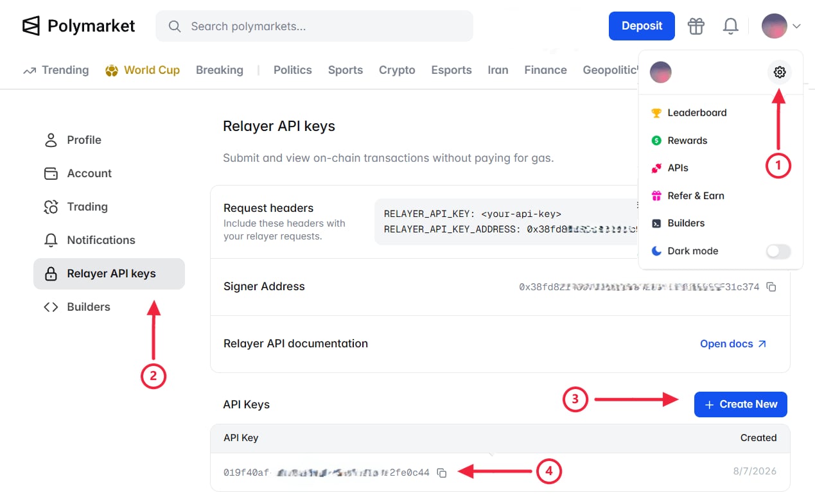815x504 pixels.
Task: Click the Created column header
Action: tap(758, 438)
